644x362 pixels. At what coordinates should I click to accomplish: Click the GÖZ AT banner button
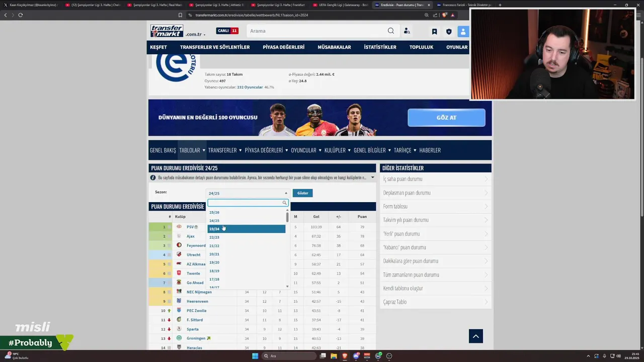tap(446, 118)
